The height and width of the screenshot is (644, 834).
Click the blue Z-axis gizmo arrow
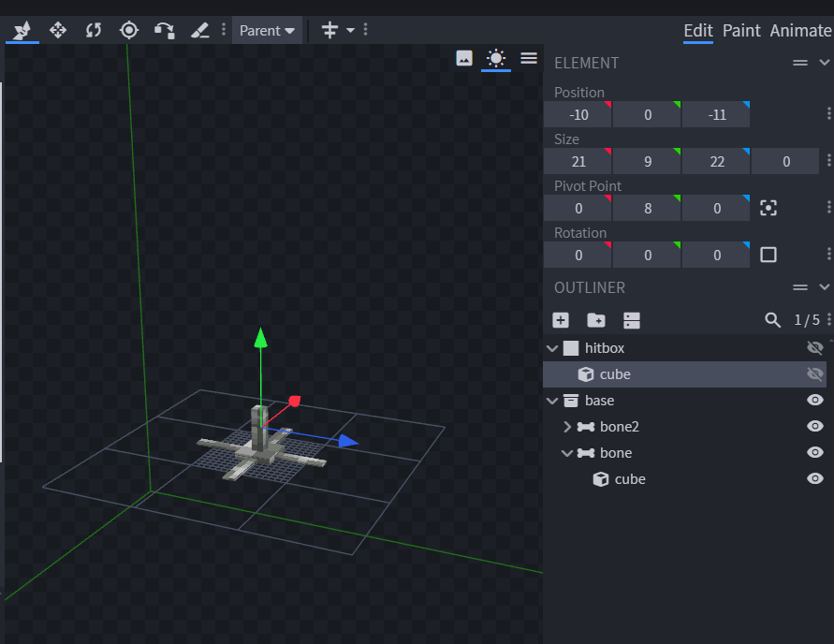click(x=348, y=441)
